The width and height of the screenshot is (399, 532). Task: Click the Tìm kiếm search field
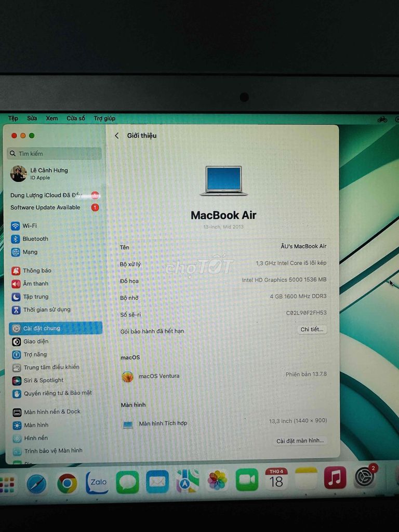coord(54,154)
